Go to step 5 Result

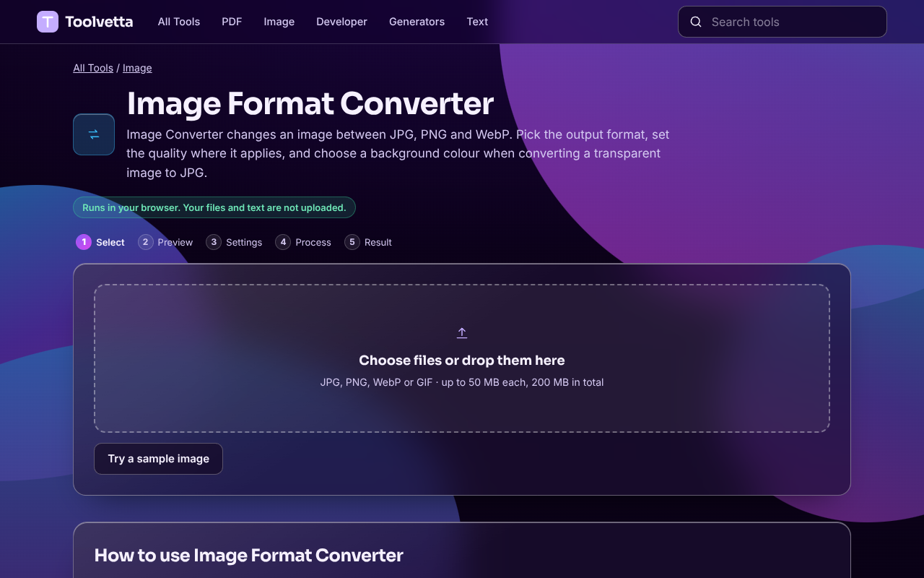[368, 242]
